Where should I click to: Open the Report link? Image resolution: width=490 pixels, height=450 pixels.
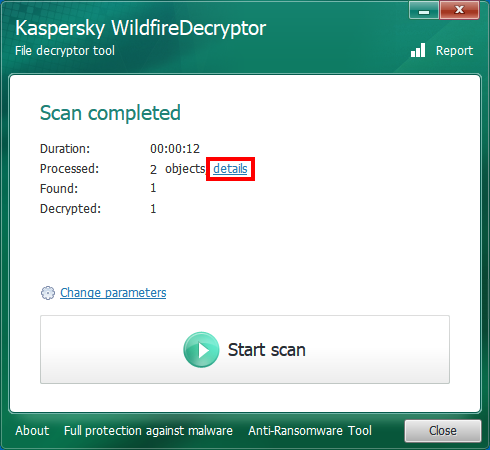point(454,51)
